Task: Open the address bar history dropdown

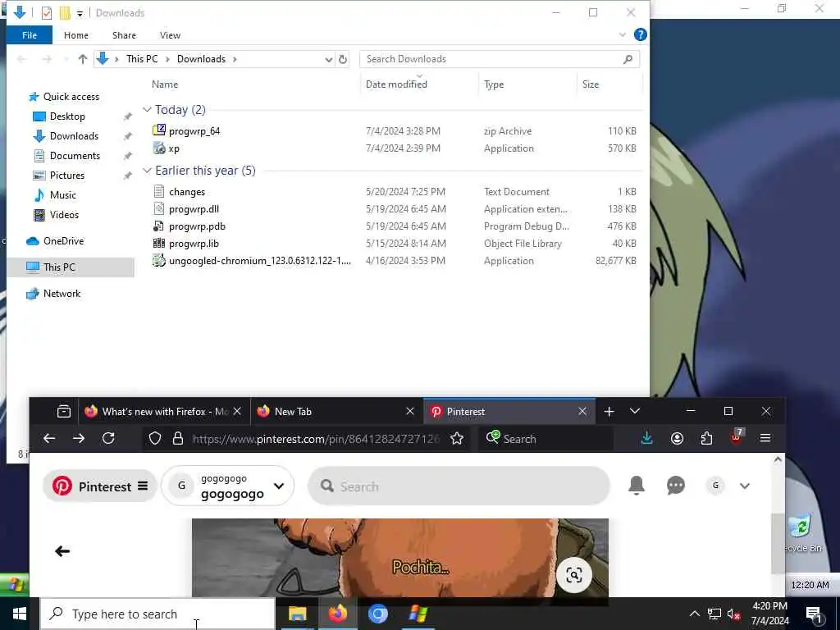Action: 328,59
